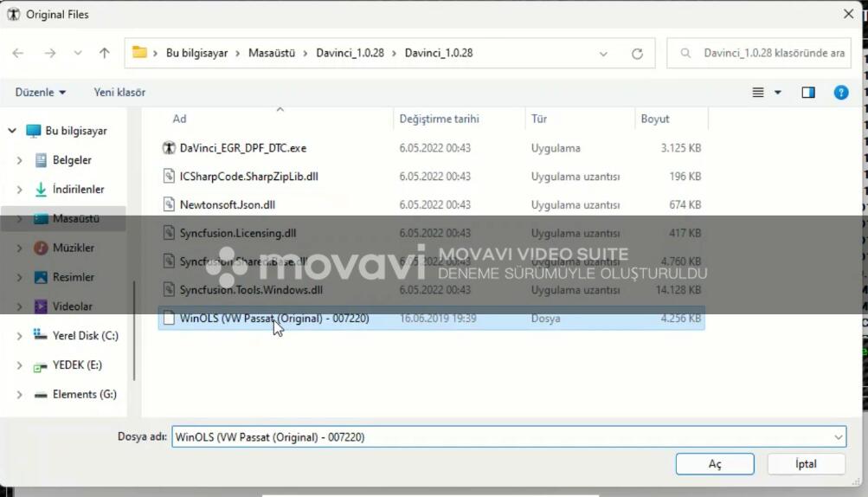Screen dimensions: 868x497
Task: Expand the address bar history dropdown
Action: coord(603,54)
